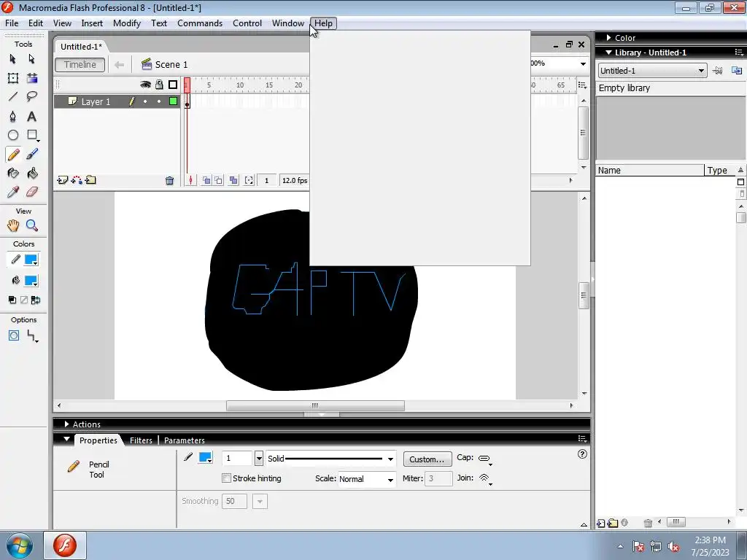747x560 pixels.
Task: Select the Oval tool
Action: click(13, 135)
